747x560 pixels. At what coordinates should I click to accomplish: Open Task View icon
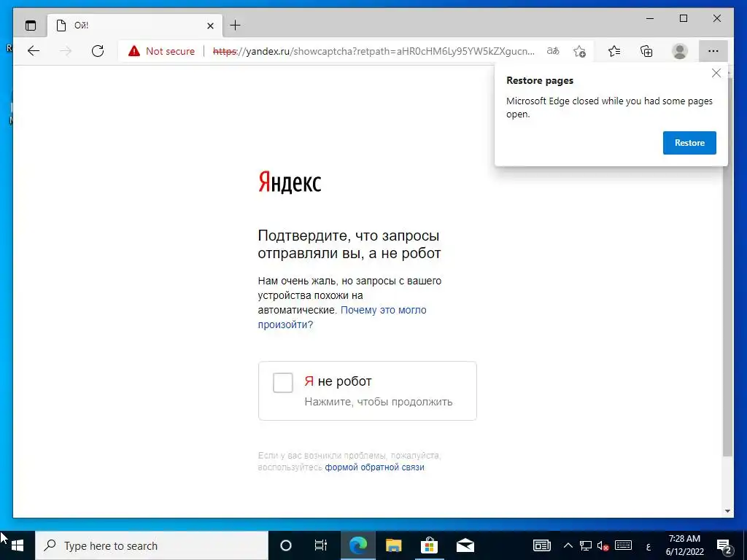tap(321, 545)
